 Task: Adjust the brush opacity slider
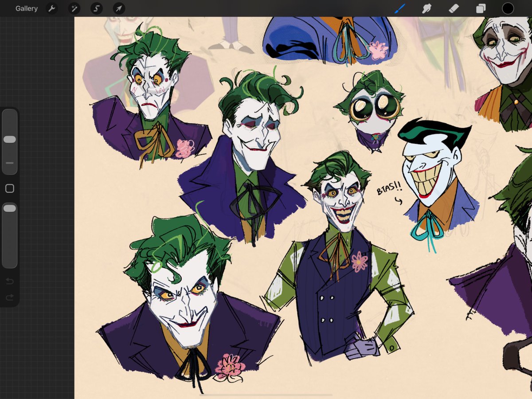pyautogui.click(x=10, y=235)
